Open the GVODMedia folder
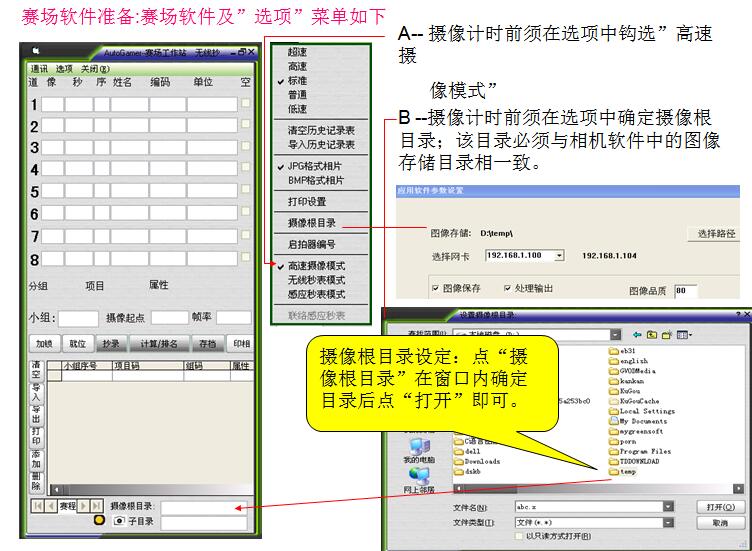Image resolution: width=752 pixels, height=551 pixels. point(632,371)
